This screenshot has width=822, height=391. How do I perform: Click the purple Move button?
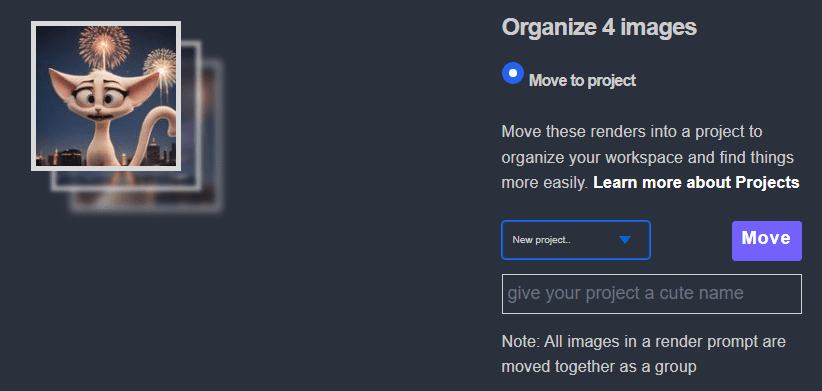[x=766, y=241]
